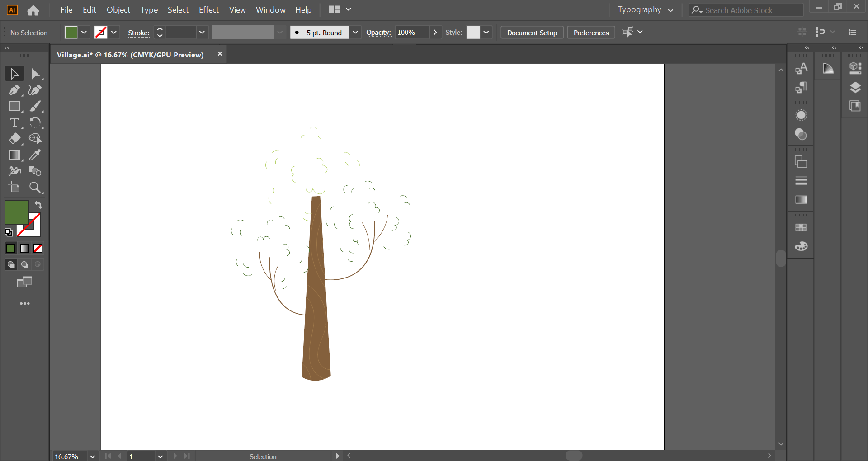Set paint mode to Gradient
The height and width of the screenshot is (461, 868).
coord(24,248)
